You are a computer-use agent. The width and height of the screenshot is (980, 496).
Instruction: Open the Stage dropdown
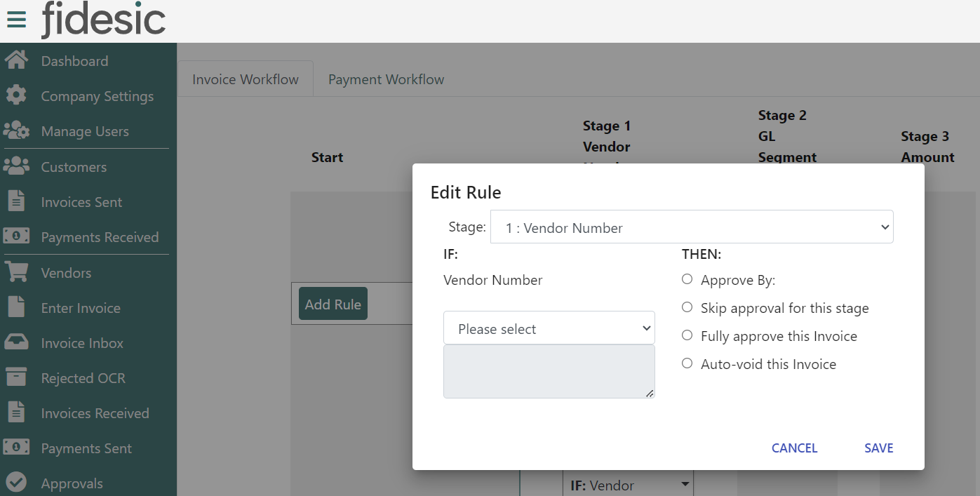point(691,227)
